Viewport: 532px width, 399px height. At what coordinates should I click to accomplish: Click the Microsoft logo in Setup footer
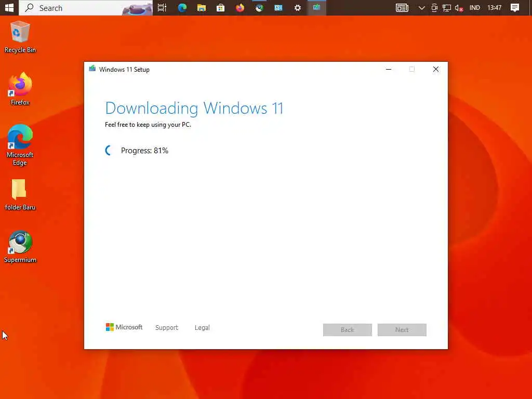click(x=124, y=327)
